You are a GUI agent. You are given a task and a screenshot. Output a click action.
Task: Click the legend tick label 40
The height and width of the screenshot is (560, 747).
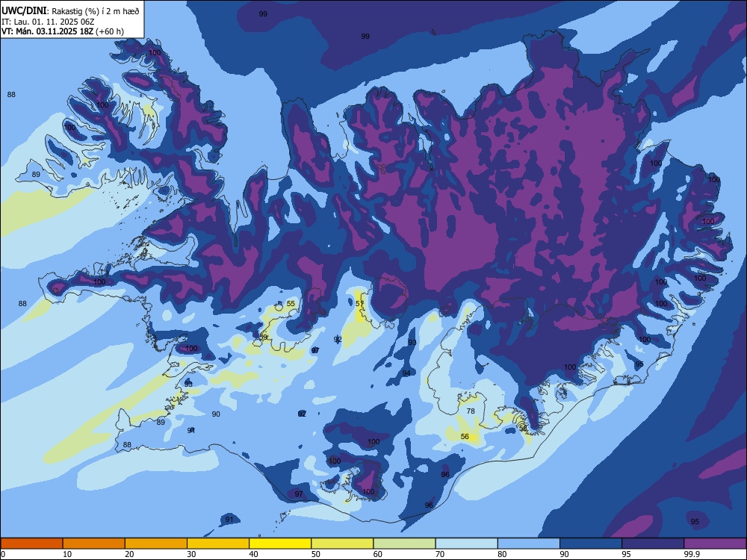pyautogui.click(x=254, y=554)
